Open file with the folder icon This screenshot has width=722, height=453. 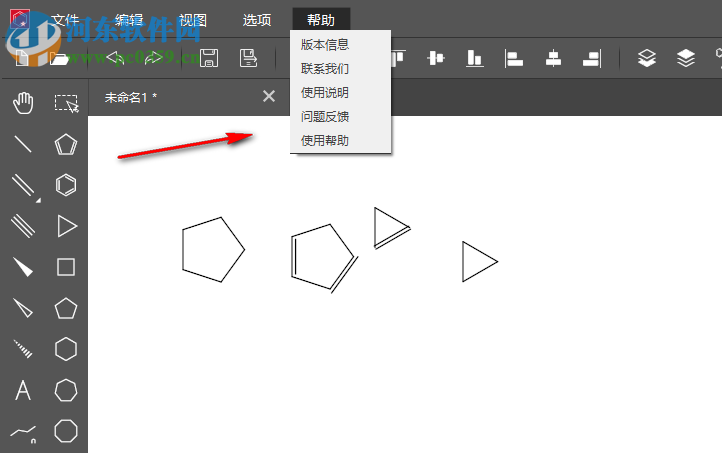(x=59, y=59)
